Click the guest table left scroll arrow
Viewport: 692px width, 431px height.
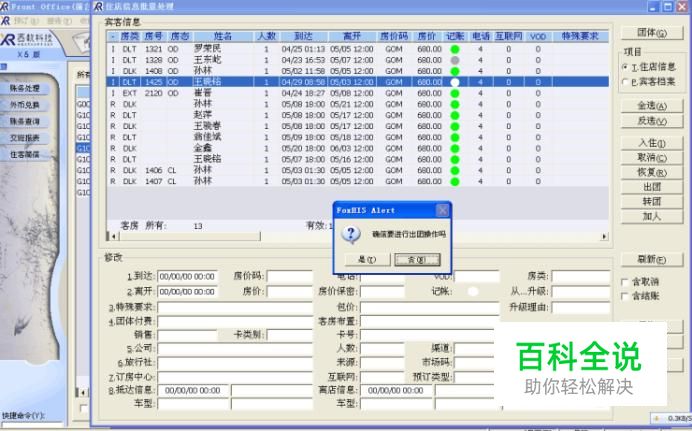pos(113,236)
